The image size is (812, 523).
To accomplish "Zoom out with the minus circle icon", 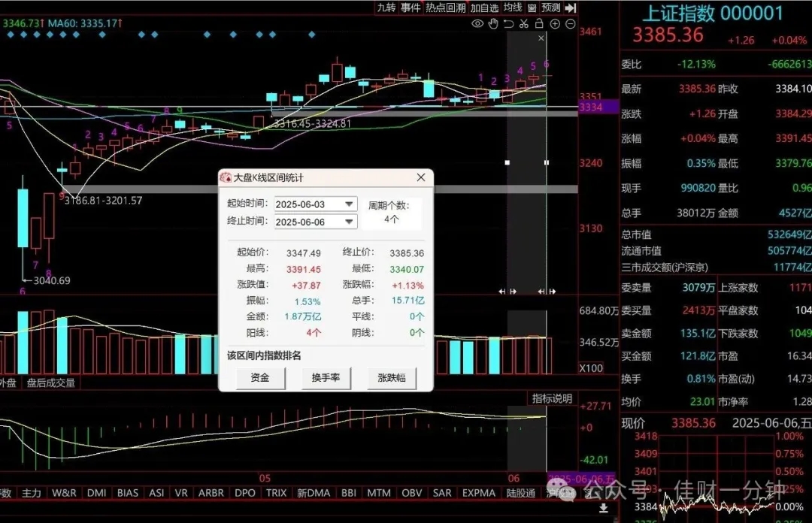I will tap(570, 24).
